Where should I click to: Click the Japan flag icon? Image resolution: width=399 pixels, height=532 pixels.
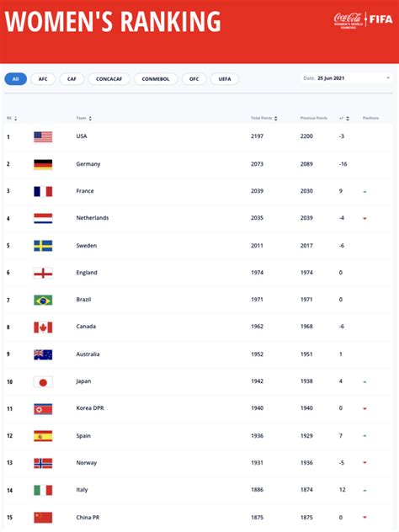[43, 381]
